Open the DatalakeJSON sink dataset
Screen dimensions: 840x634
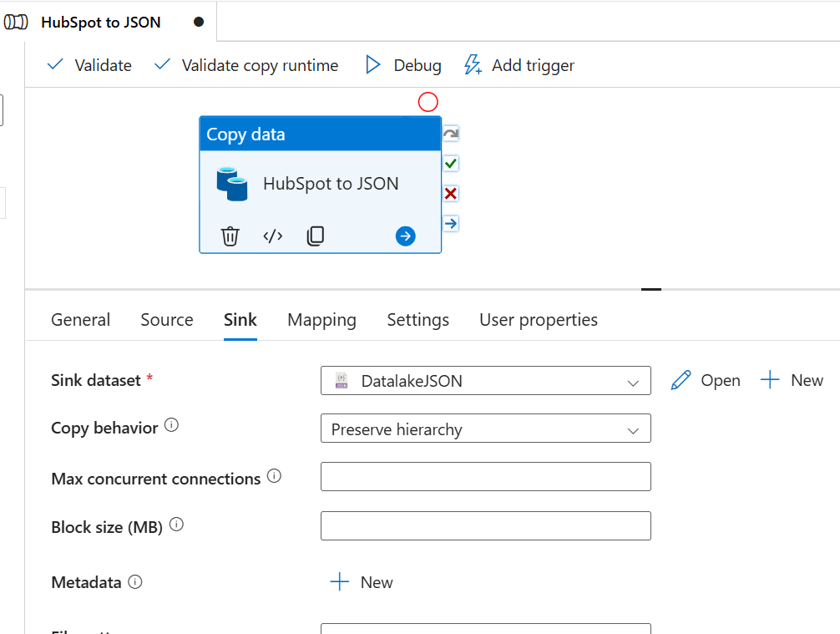click(x=706, y=381)
